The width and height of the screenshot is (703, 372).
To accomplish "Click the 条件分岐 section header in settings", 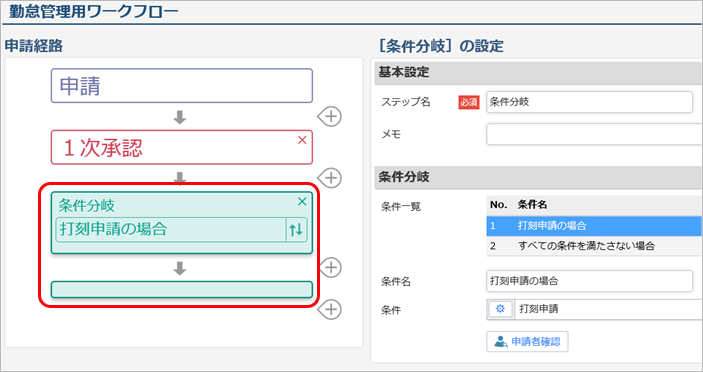I will click(538, 177).
